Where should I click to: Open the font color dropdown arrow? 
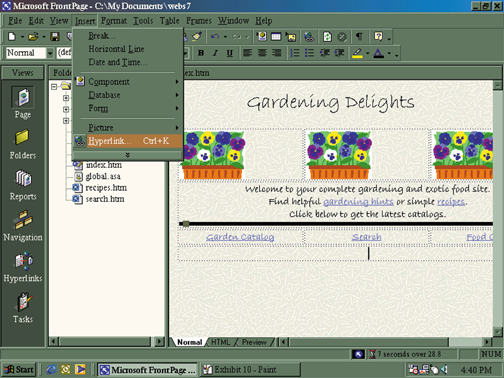tap(389, 53)
